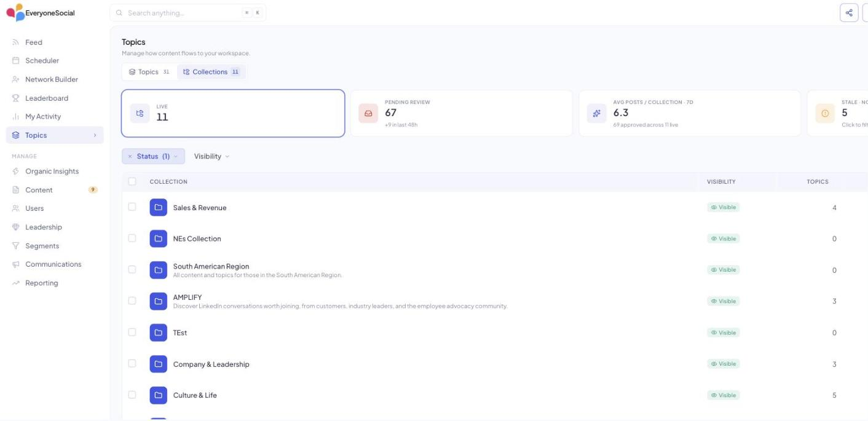Click the AMPLIFY folder icon

click(159, 301)
